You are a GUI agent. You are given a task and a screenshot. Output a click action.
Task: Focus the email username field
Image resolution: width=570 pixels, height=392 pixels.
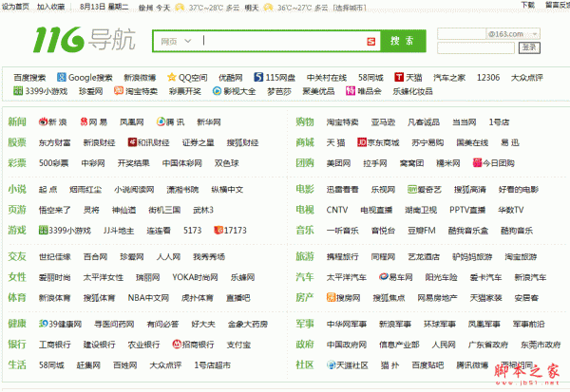click(x=462, y=34)
